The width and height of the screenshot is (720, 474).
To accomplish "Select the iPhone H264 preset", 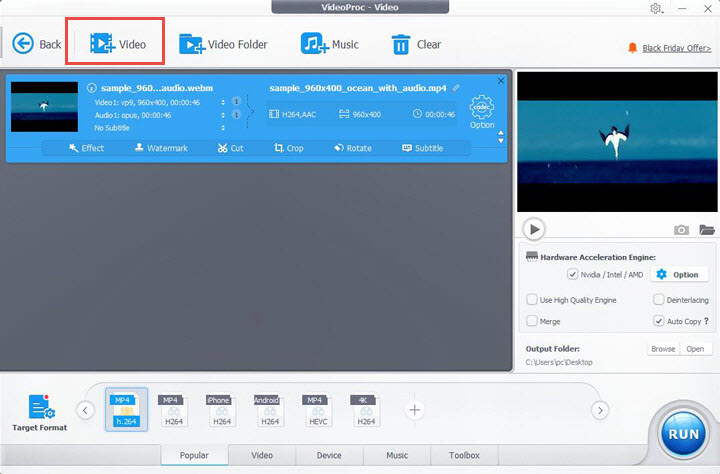I will tap(222, 410).
